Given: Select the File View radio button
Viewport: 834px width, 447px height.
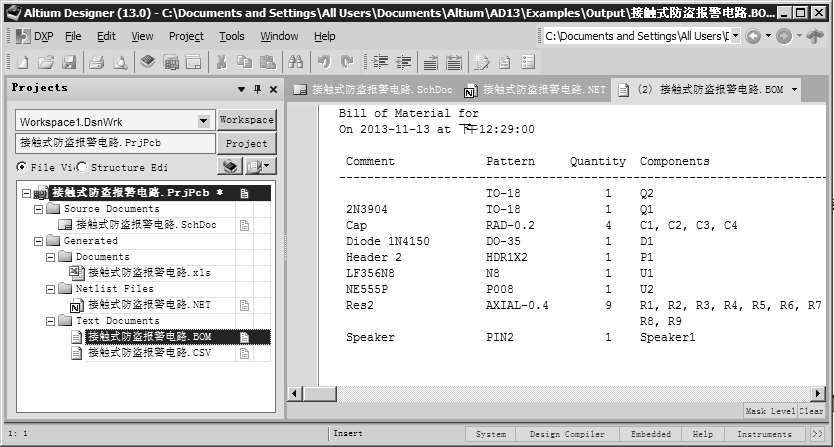Looking at the screenshot, I should click(22, 167).
